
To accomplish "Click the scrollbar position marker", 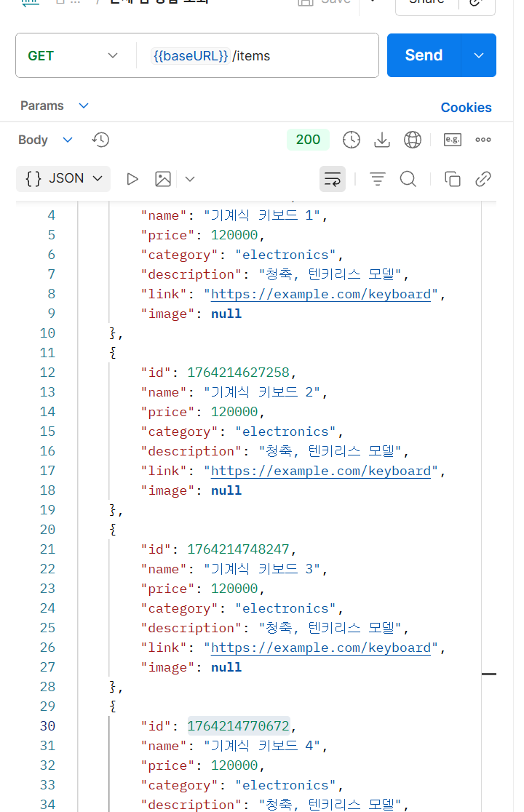I will tap(489, 674).
